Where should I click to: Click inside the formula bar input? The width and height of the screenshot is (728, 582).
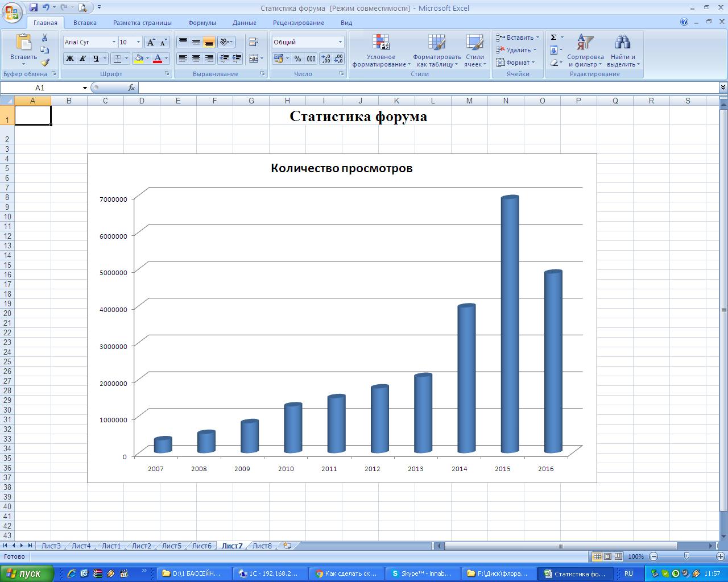tap(427, 88)
